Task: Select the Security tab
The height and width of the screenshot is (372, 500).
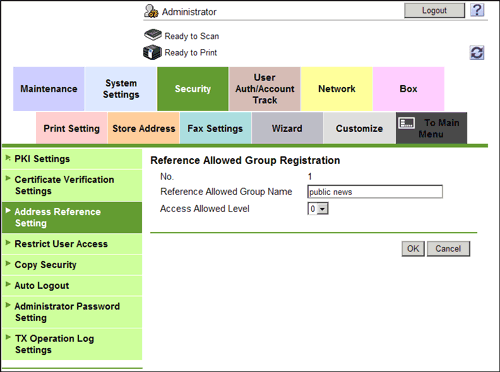Action: [x=193, y=89]
